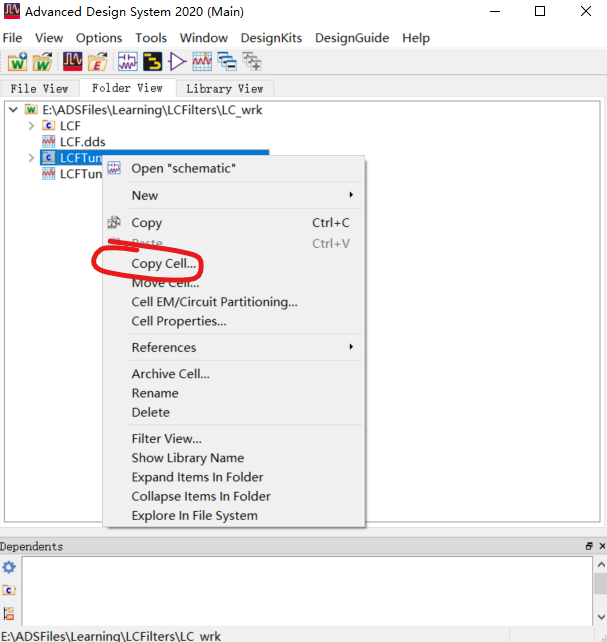
Task: Click the New Workspace toolbar icon
Action: coord(18,62)
